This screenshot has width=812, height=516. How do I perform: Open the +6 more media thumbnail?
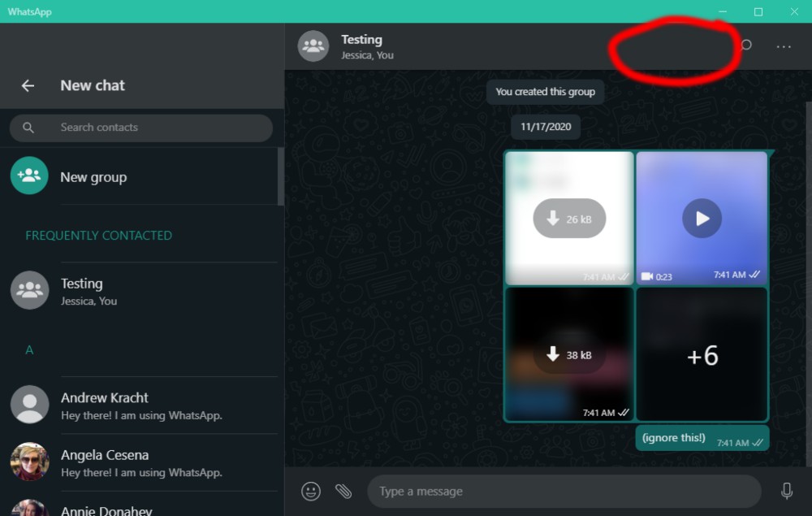click(x=702, y=354)
